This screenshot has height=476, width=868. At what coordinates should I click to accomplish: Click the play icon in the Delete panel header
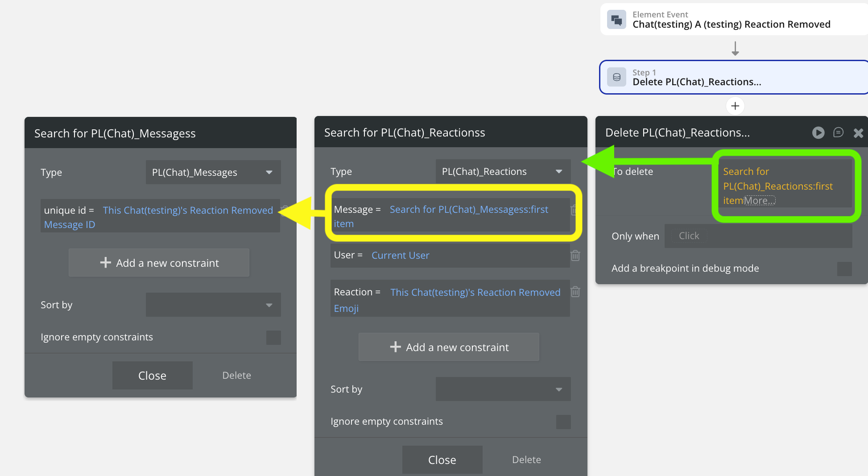[x=818, y=132]
